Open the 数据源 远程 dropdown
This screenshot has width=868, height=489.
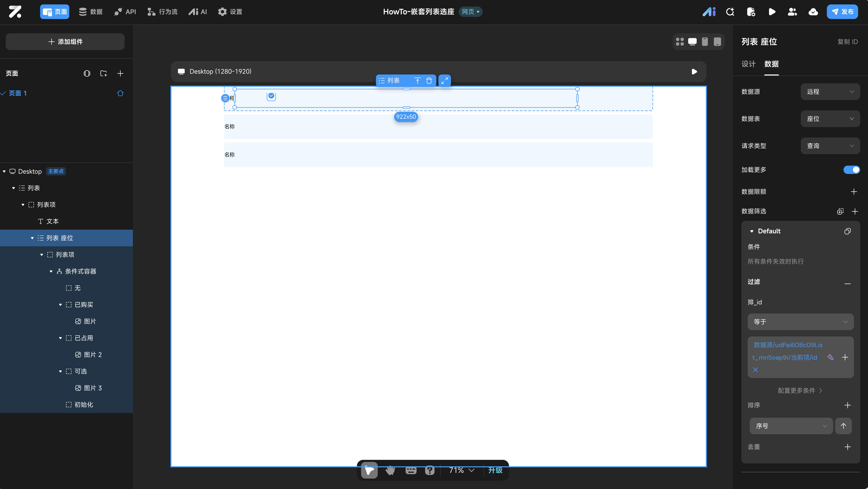click(x=830, y=92)
